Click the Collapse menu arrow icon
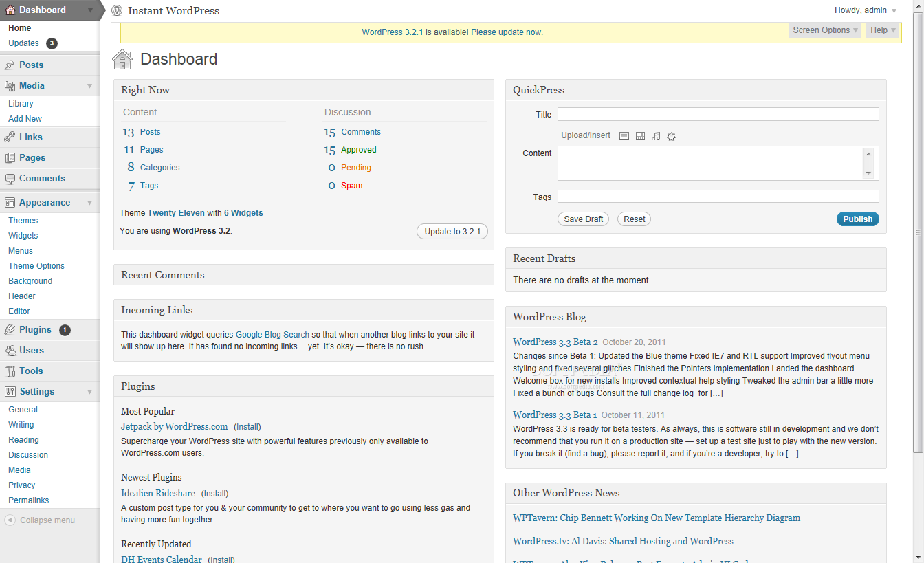Screen dimensions: 924x563 10,520
